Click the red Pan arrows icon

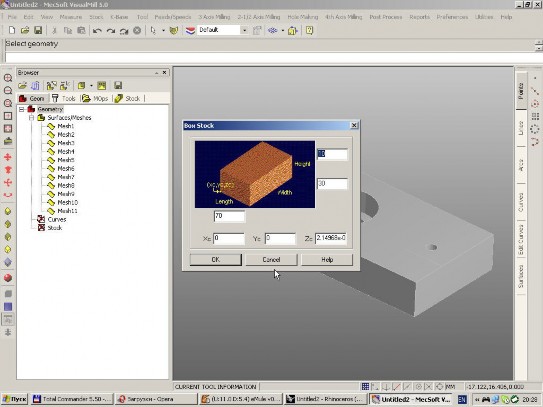(x=8, y=157)
